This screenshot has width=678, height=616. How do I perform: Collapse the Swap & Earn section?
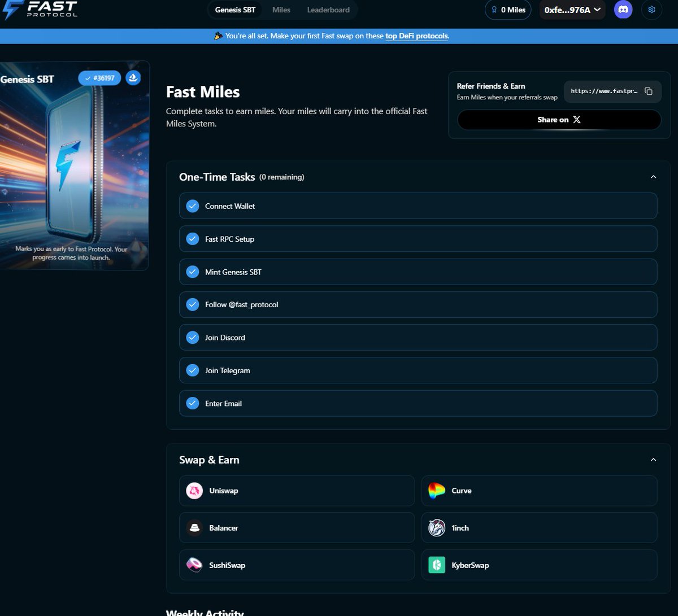pyautogui.click(x=653, y=460)
